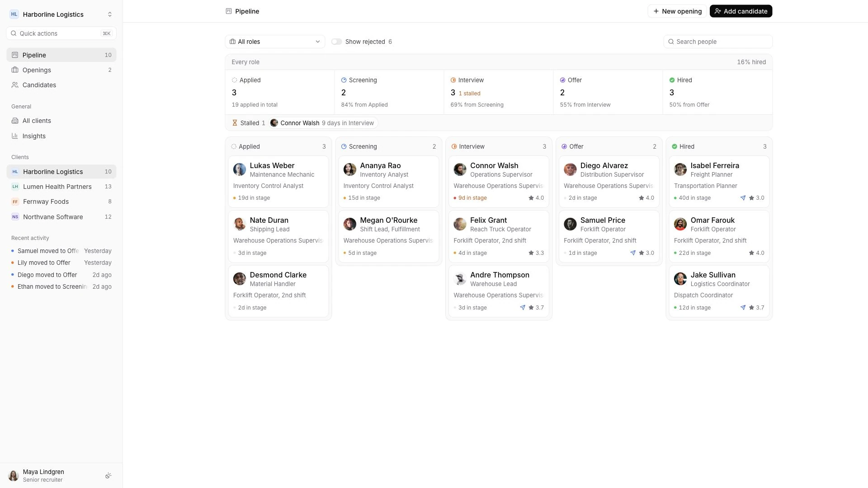Click the '55% from Interview' text
Screen dimensions: 868x488
(585, 105)
